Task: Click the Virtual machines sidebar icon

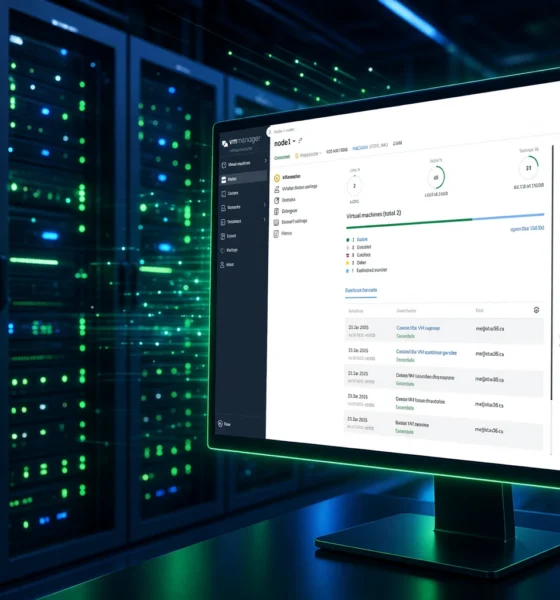Action: [224, 165]
